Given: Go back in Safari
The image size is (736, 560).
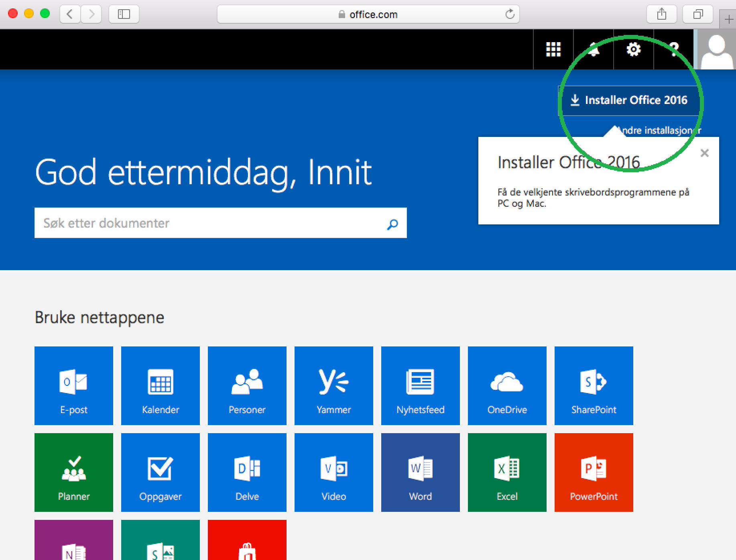Looking at the screenshot, I should pos(70,14).
